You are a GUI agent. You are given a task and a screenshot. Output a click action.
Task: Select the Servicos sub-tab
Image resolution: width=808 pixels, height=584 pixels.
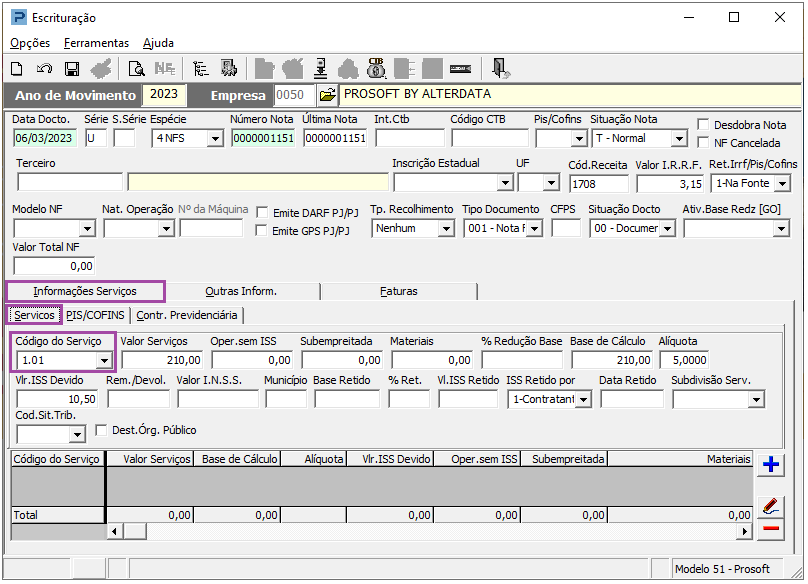[x=34, y=315]
